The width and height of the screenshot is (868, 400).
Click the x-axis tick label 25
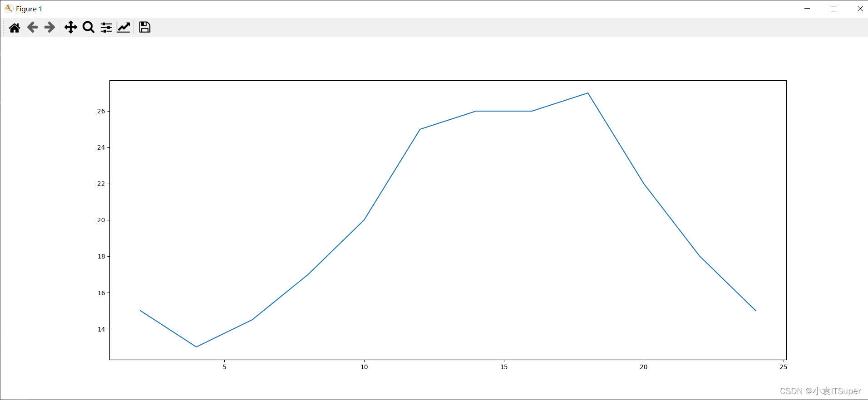[x=783, y=367]
